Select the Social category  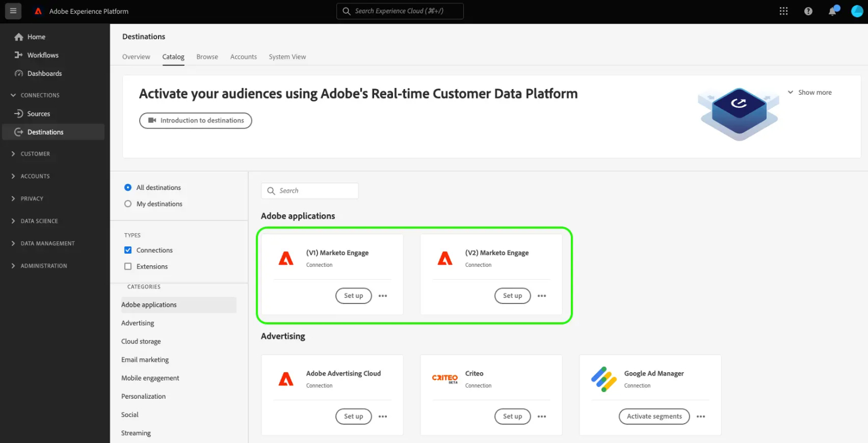[130, 415]
